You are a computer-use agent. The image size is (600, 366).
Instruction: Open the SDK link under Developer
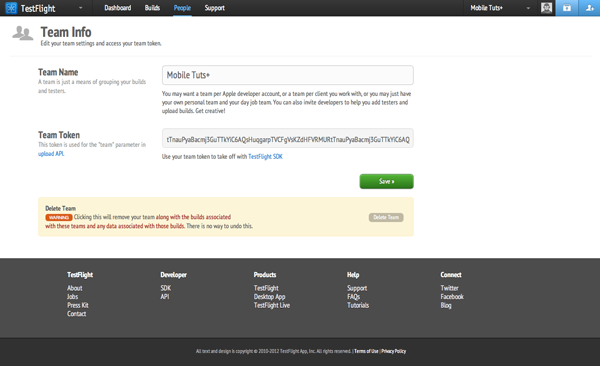[x=166, y=288]
